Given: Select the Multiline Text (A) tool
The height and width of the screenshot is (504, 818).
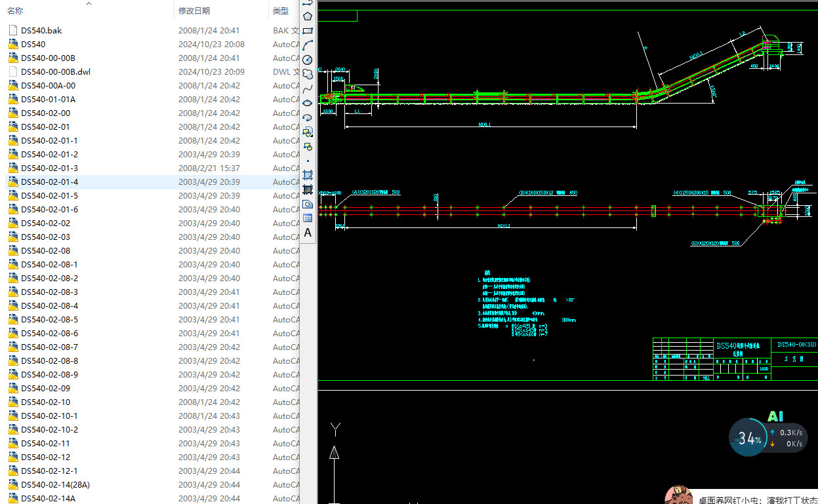Looking at the screenshot, I should coord(307,233).
